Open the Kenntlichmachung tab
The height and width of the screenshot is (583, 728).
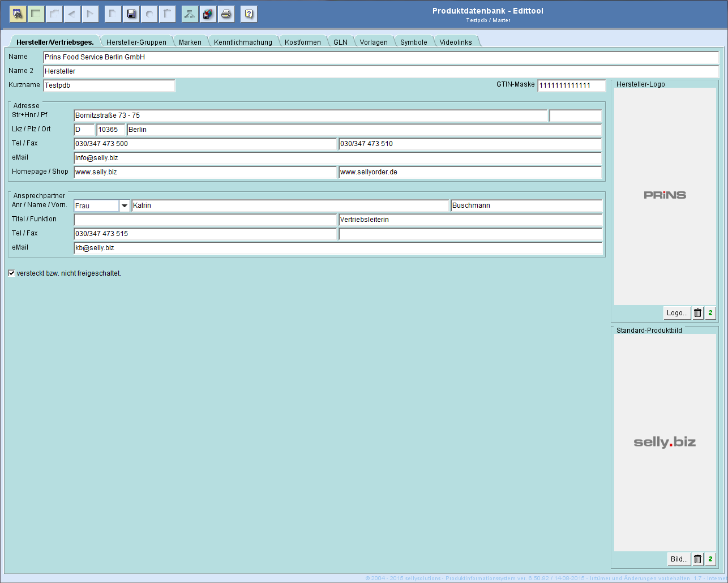(x=243, y=42)
